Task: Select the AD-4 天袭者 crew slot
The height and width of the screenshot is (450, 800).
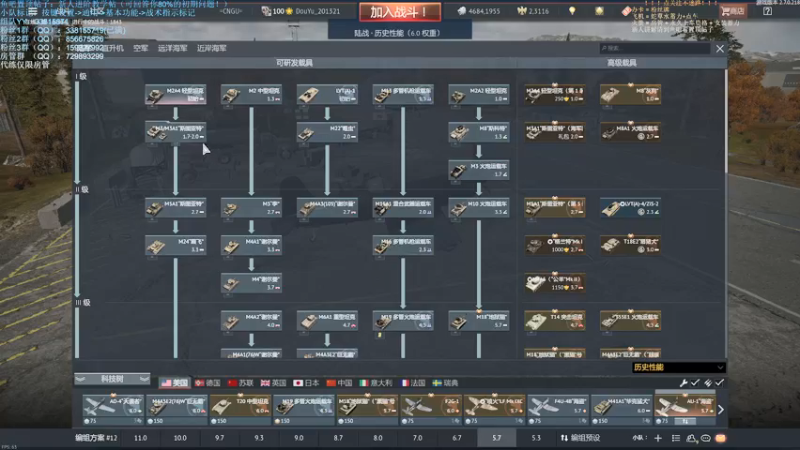Action: 113,410
